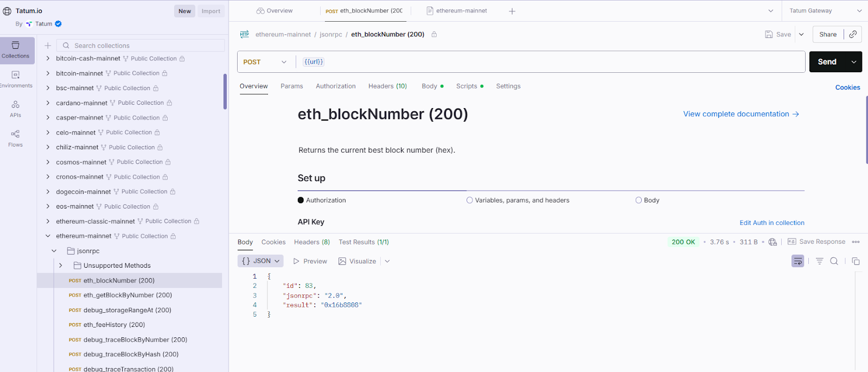Click the HTTP request icon in breadcrumb

click(245, 34)
